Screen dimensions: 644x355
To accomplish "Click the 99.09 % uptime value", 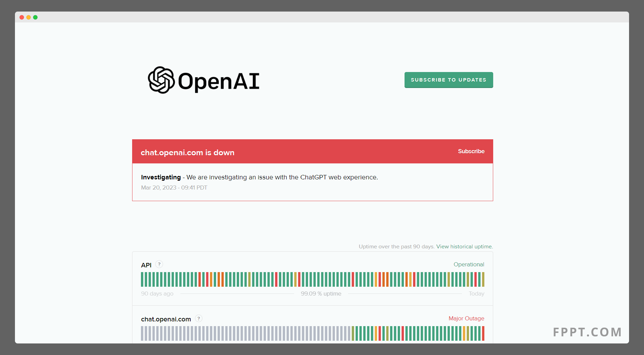I will 321,294.
